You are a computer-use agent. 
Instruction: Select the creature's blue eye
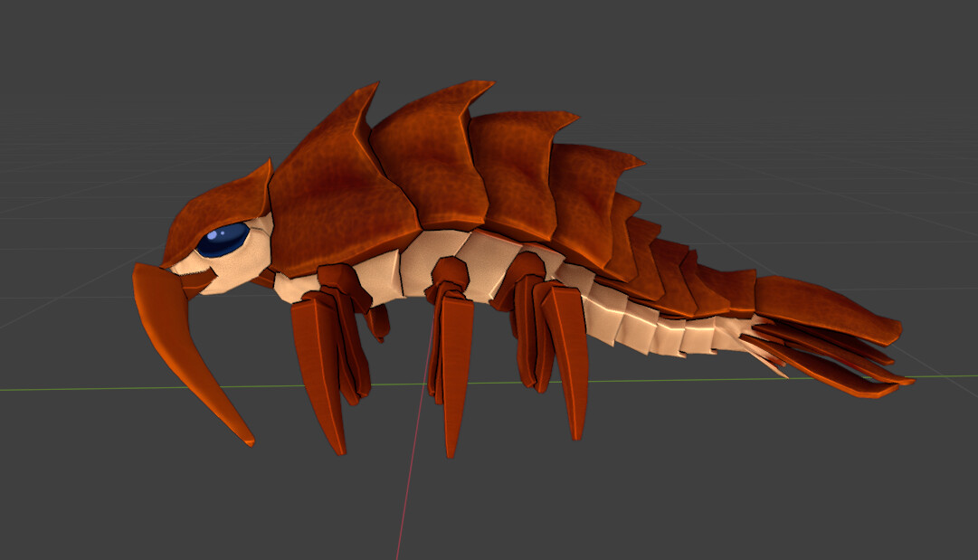point(224,239)
